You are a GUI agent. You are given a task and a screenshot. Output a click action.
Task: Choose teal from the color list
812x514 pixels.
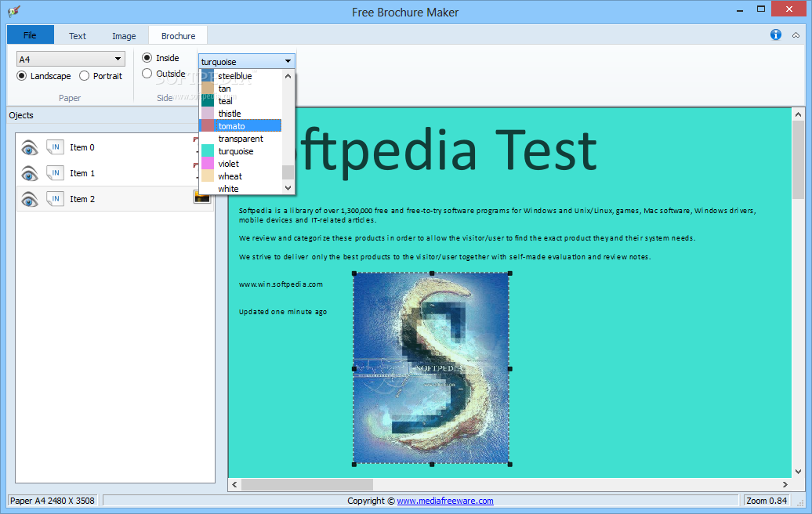tap(241, 101)
